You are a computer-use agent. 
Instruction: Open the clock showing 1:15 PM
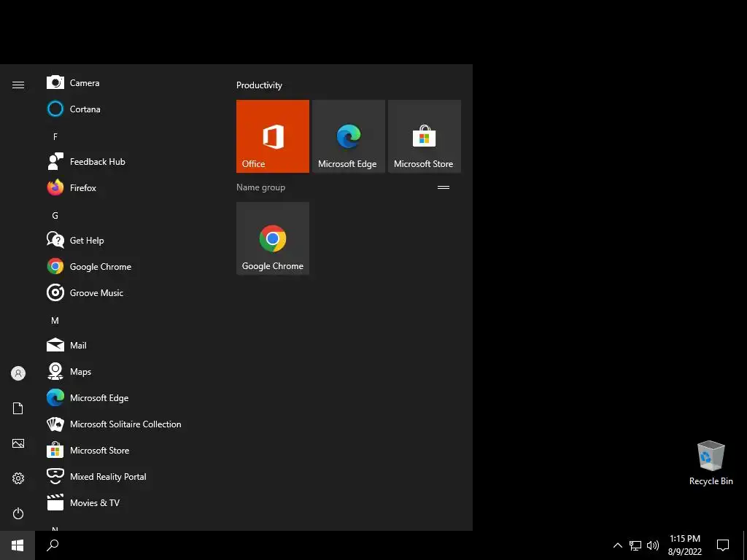[684, 545]
